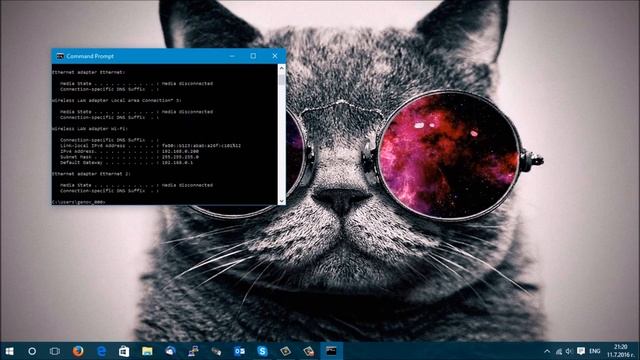Click the Command Prompt scrollbar down arrow
The image size is (640, 360).
[x=281, y=201]
